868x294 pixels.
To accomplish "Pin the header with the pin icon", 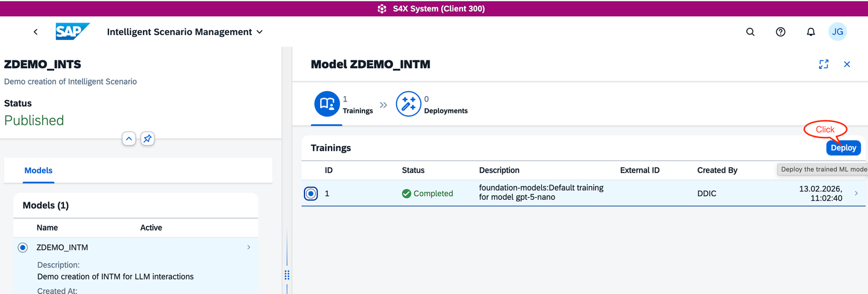I will 147,139.
